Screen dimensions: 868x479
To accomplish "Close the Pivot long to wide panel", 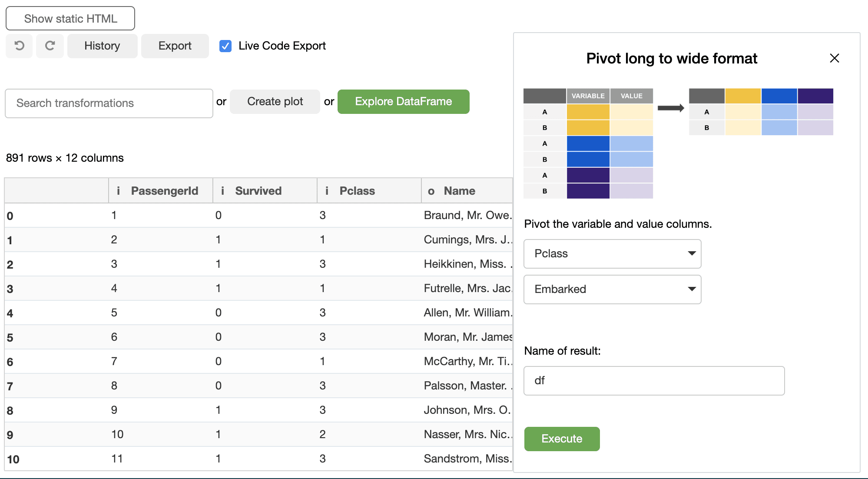I will click(834, 58).
